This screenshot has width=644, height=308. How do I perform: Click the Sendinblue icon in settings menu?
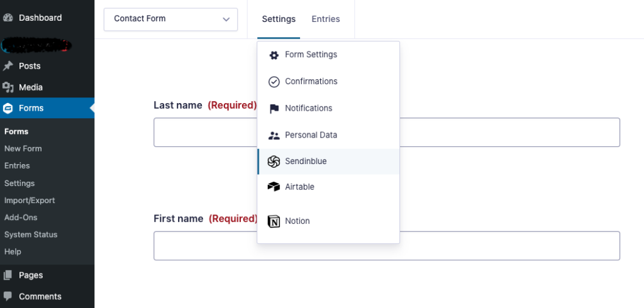(x=274, y=162)
